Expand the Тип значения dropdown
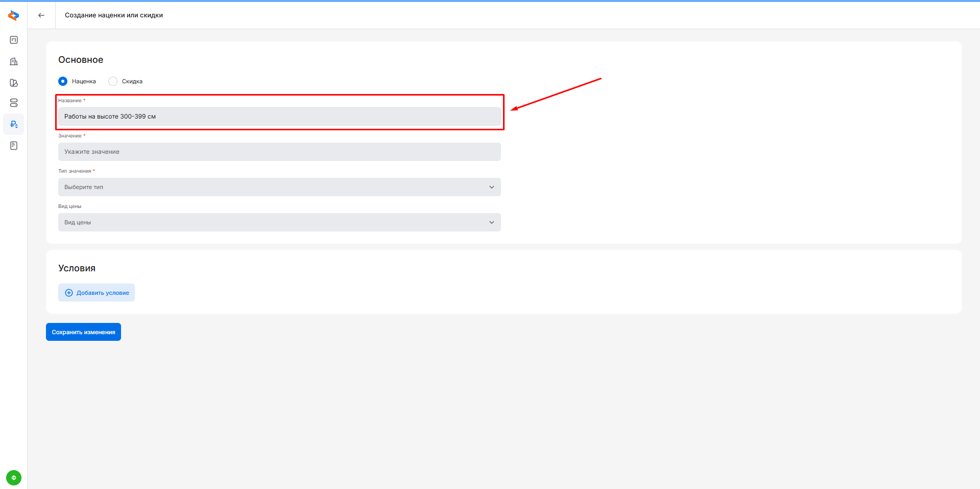This screenshot has height=489, width=980. point(279,187)
